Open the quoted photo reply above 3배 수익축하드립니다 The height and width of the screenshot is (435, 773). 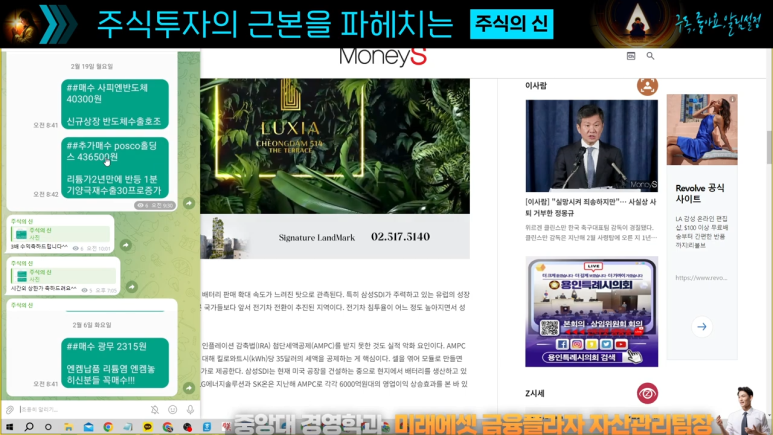(60, 234)
